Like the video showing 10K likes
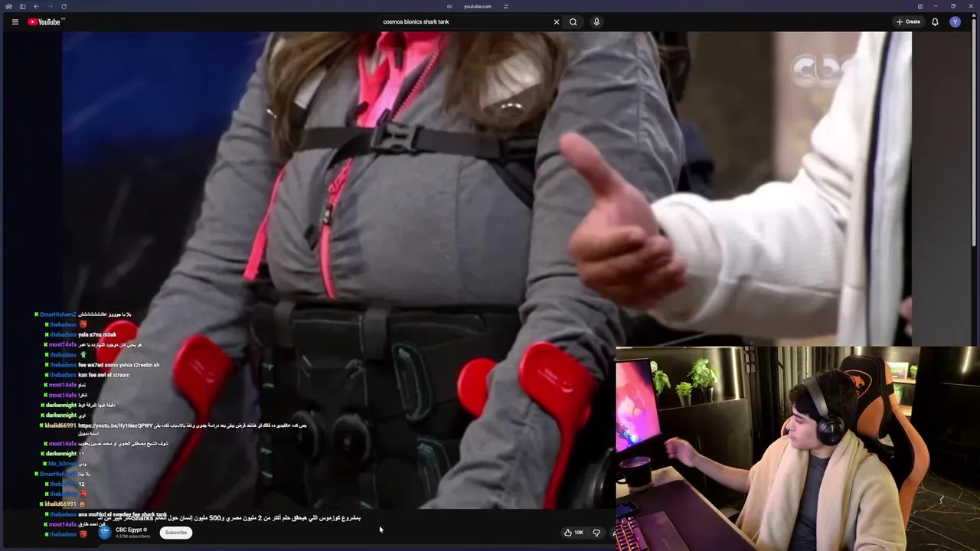This screenshot has width=980, height=551. [x=573, y=533]
